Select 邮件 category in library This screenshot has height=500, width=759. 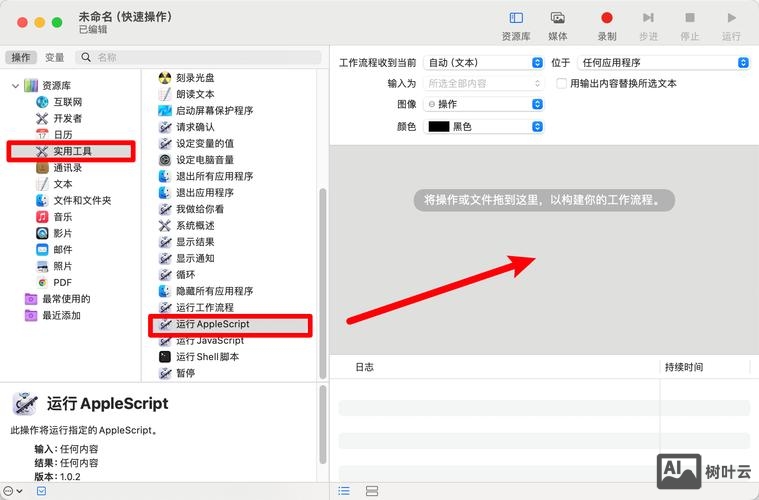pyautogui.click(x=54, y=250)
